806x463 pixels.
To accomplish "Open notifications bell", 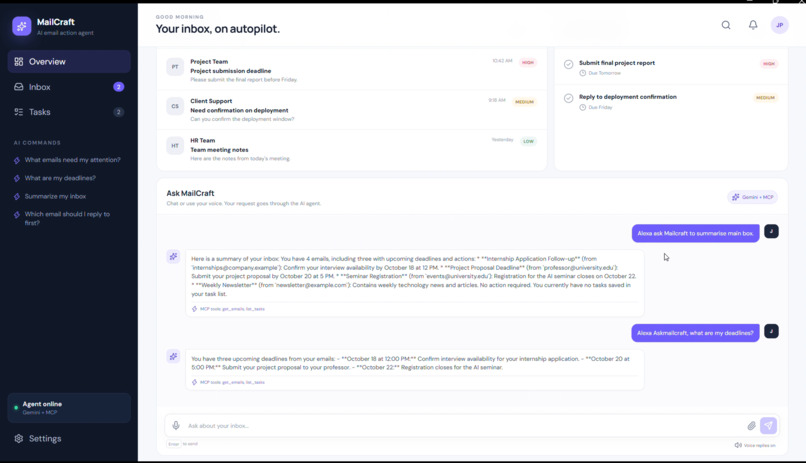I will point(753,25).
